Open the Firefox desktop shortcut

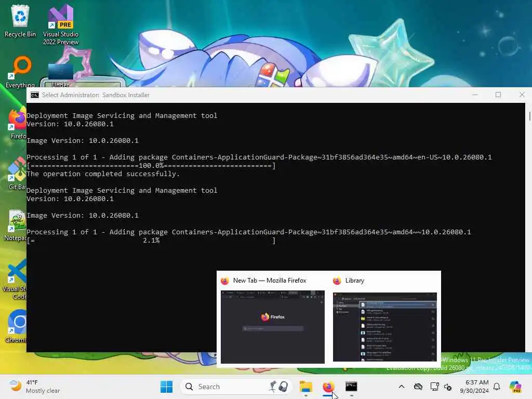coord(17,124)
